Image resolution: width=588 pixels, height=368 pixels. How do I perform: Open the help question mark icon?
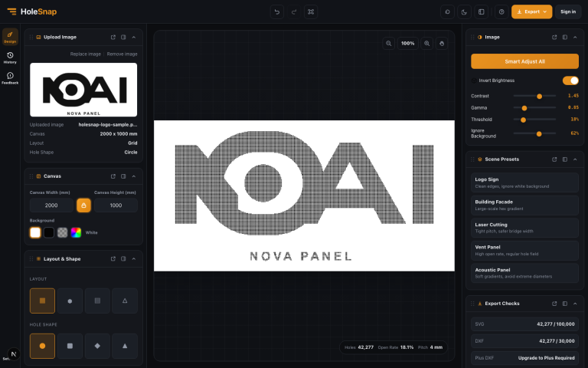[501, 11]
